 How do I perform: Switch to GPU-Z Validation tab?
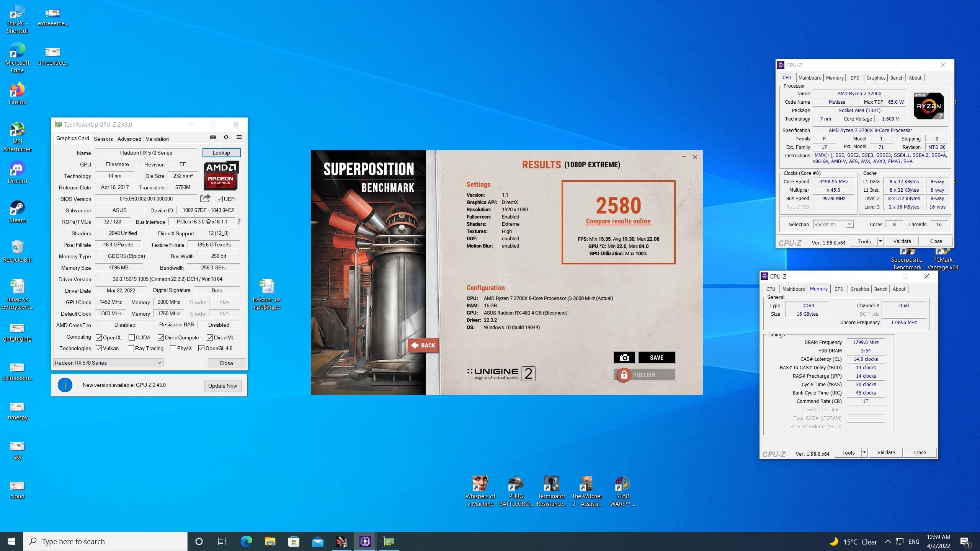tap(157, 139)
